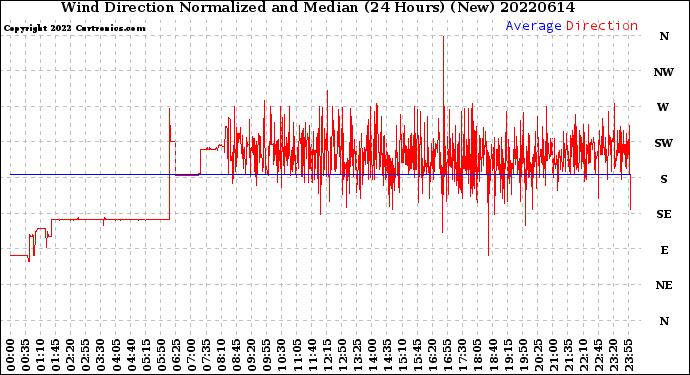Image resolution: width=690 pixels, height=375 pixels.
Task: Click the 'NW' axis label
Action: (x=663, y=72)
